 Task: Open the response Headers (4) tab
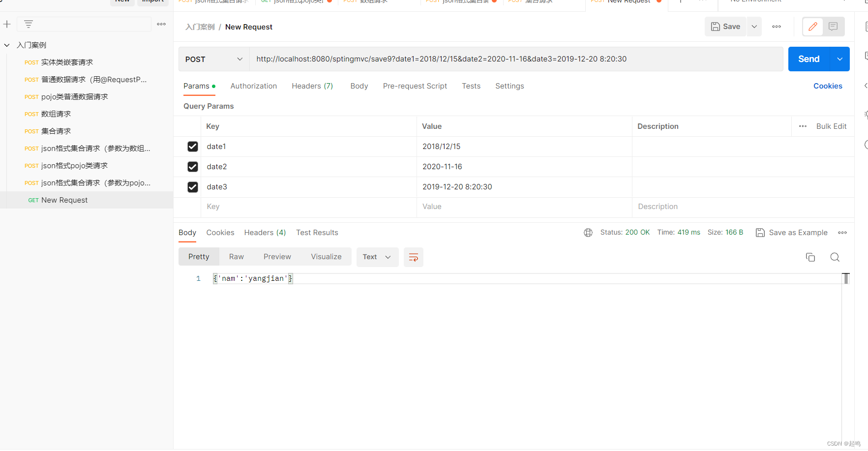[x=265, y=233]
